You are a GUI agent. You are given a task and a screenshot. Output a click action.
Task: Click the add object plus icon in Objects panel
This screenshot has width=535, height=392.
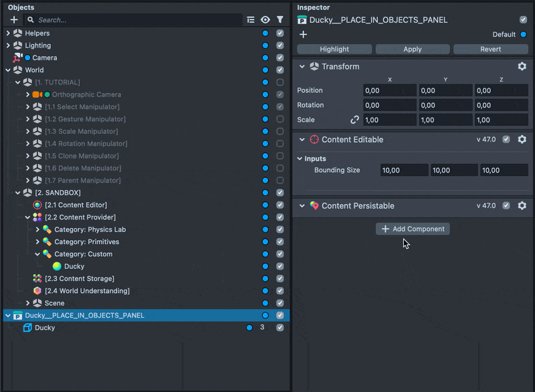coord(14,20)
